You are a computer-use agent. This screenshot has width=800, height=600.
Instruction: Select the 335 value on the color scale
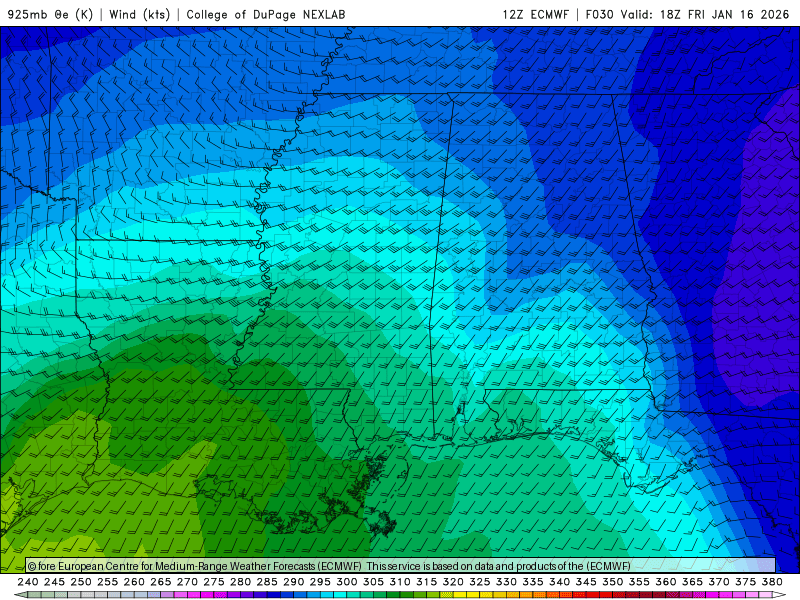533,582
